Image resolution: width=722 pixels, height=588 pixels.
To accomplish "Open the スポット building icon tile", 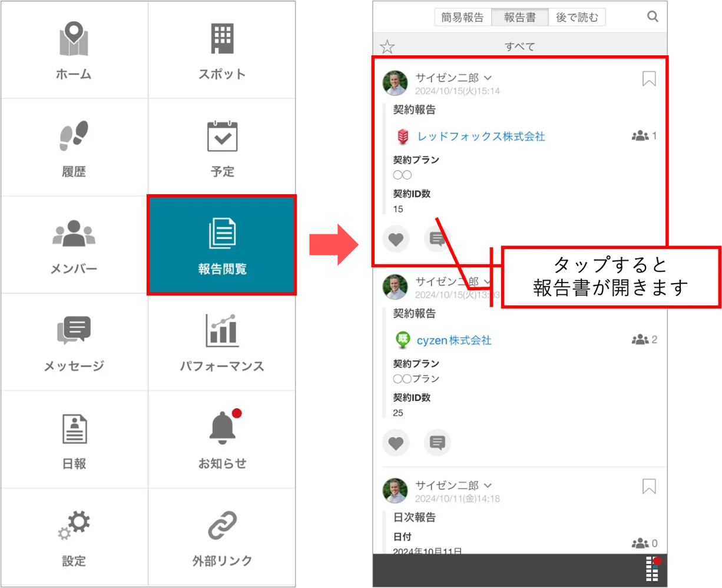I will (x=222, y=50).
